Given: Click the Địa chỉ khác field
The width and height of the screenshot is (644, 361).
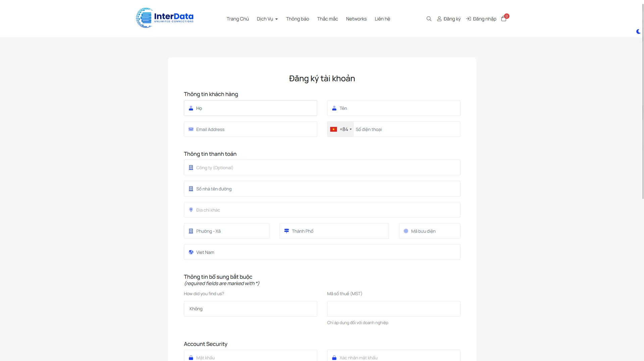Looking at the screenshot, I should (322, 210).
